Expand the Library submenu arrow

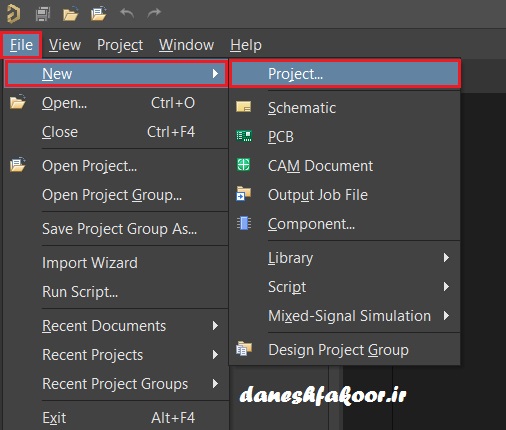(x=446, y=257)
